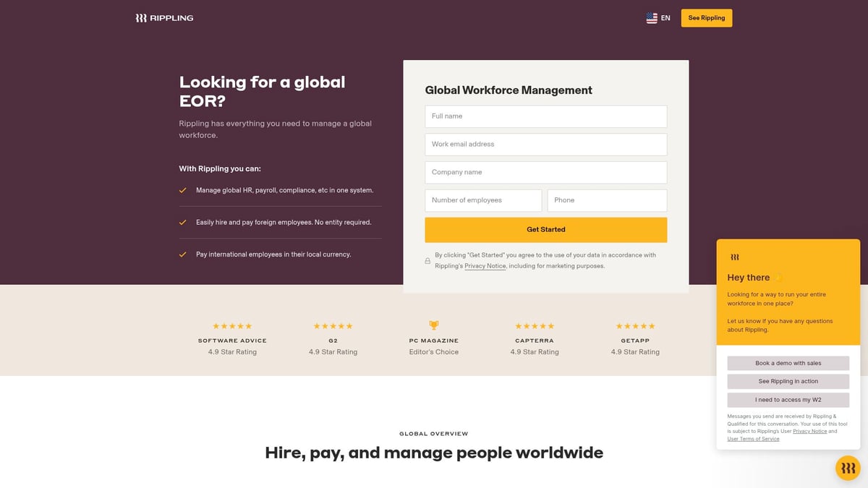Click "I need to access my W2" option

pos(788,399)
